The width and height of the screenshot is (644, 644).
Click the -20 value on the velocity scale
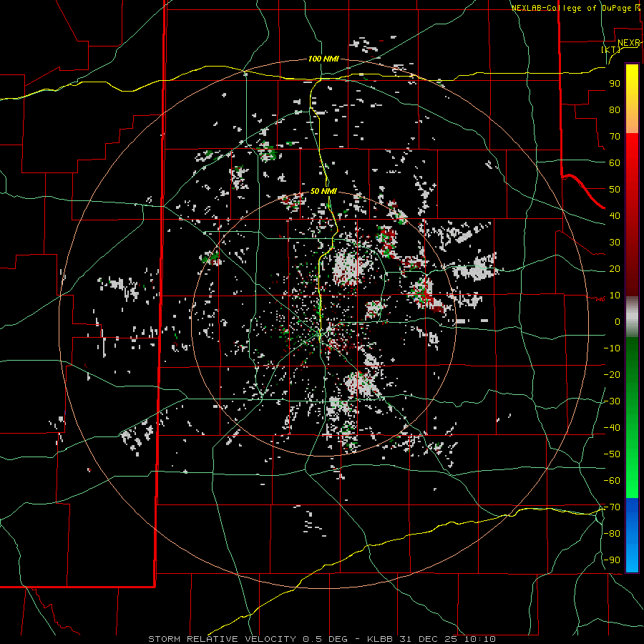[x=612, y=375]
